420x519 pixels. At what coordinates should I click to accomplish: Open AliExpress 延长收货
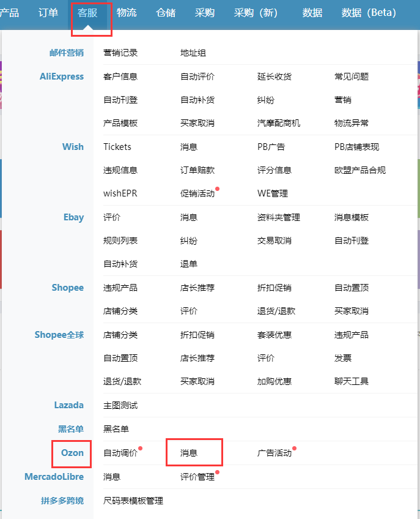274,77
